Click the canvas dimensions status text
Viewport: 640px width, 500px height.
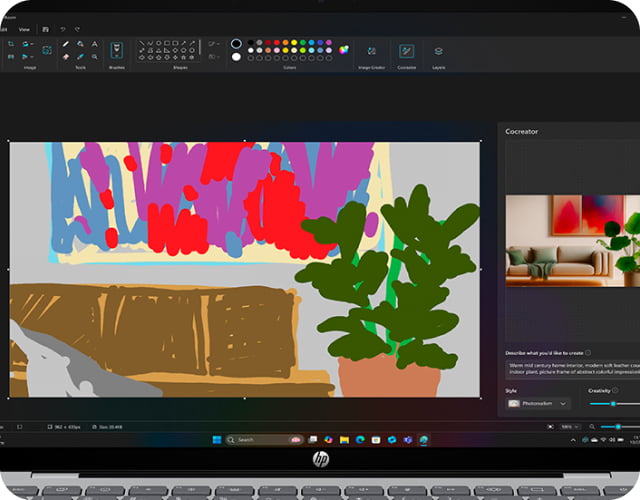[x=64, y=427]
